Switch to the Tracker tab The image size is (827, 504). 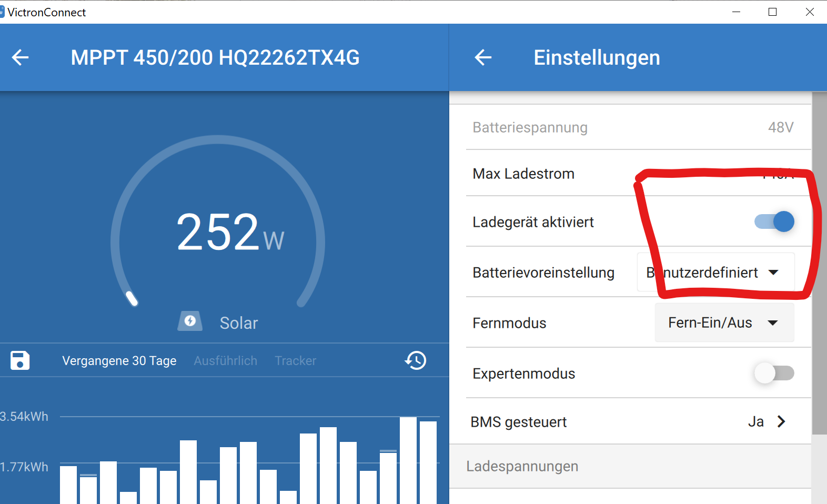[296, 361]
